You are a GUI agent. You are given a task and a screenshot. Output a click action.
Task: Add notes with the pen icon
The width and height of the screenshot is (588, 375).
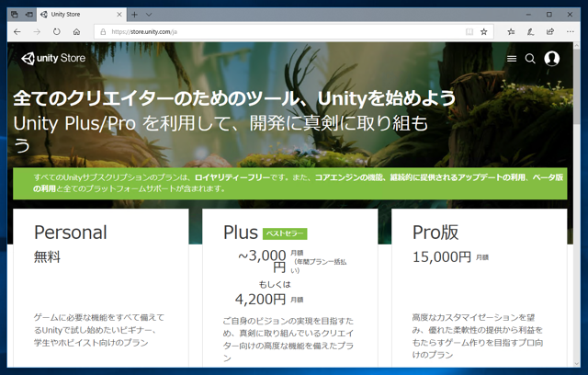point(530,32)
